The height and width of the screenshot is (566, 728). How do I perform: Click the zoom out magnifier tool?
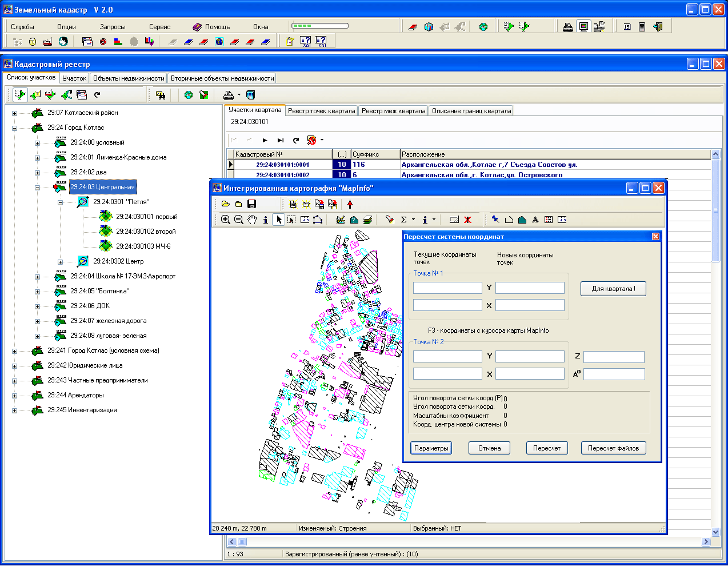coord(239,220)
